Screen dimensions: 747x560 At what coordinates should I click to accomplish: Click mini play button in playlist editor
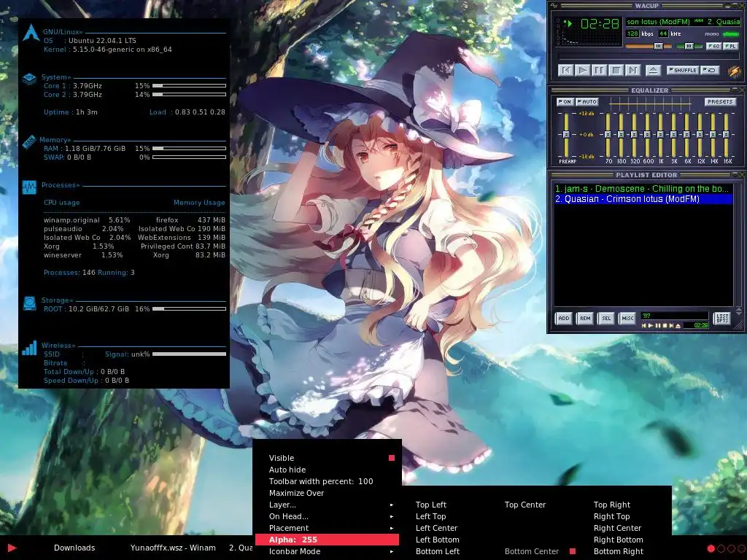[x=651, y=326]
